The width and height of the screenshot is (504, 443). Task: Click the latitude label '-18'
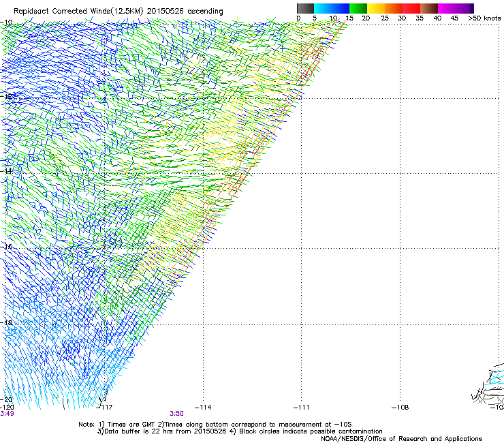pos(7,322)
